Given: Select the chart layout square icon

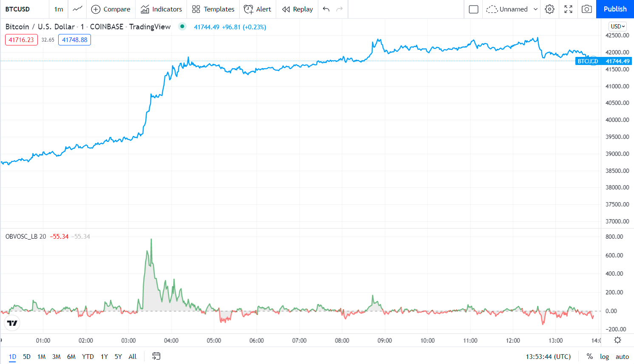Looking at the screenshot, I should pos(473,9).
